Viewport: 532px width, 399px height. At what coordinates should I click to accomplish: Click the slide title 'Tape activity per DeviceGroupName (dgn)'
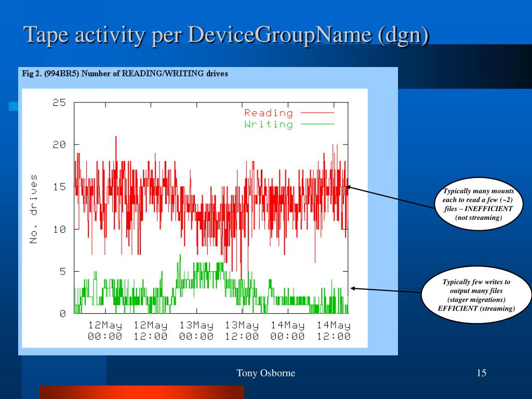(227, 36)
